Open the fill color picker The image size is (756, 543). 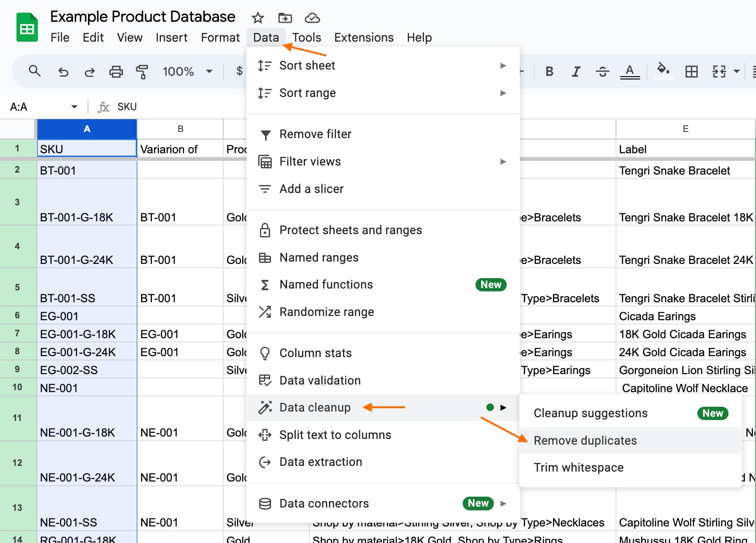663,70
